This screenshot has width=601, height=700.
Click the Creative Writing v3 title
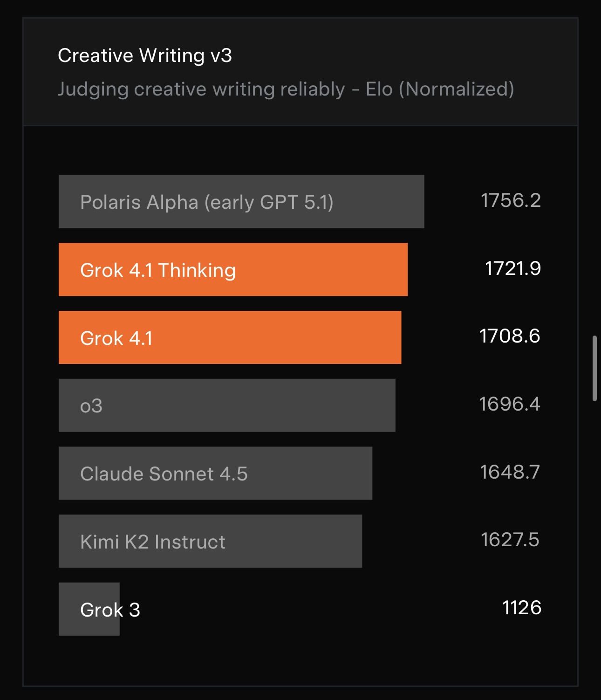pos(145,55)
